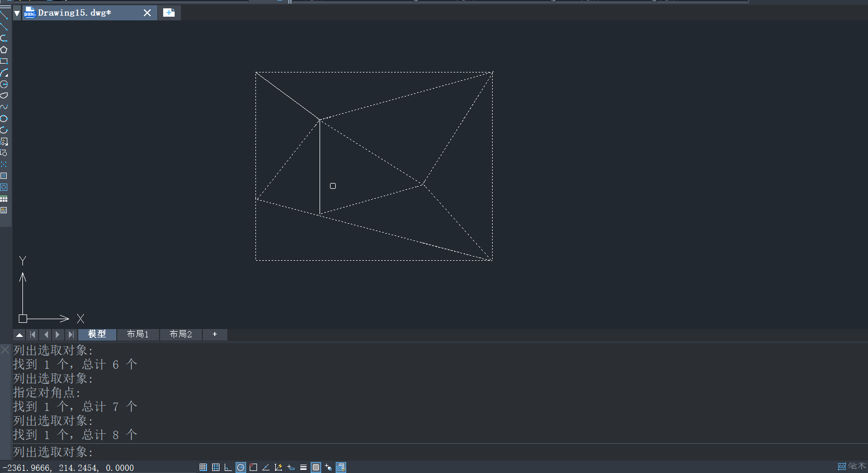The width and height of the screenshot is (868, 473).
Task: Toggle Selection Cycling in status bar
Action: tap(328, 467)
